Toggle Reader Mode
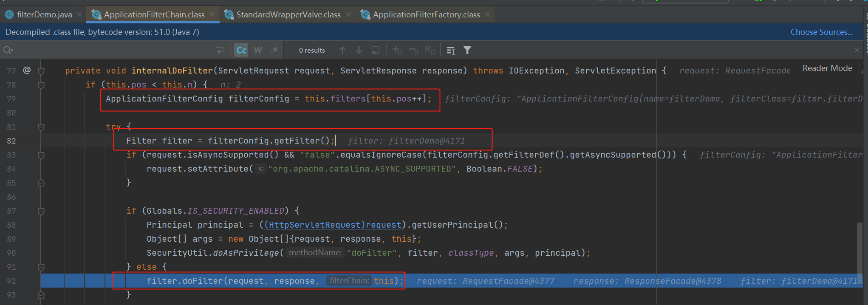This screenshot has width=868, height=305. pos(827,68)
